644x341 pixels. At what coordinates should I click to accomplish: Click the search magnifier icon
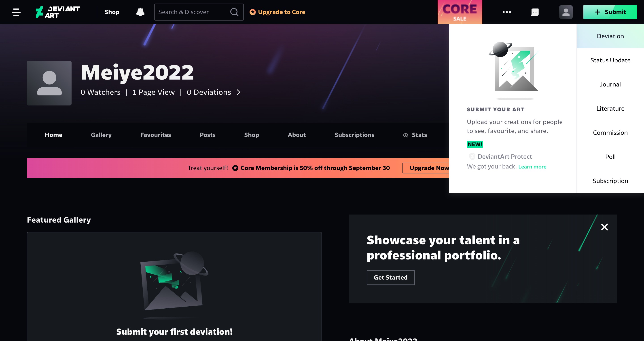(x=234, y=12)
